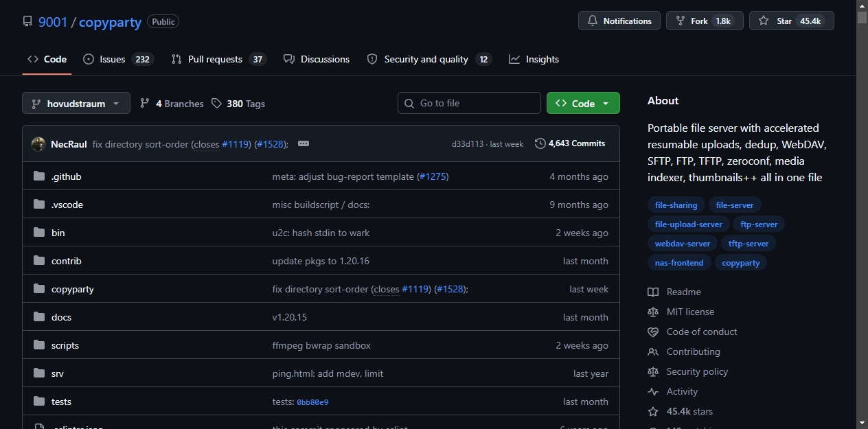868x429 pixels.
Task: Select the file-sharing topic tag
Action: point(676,205)
